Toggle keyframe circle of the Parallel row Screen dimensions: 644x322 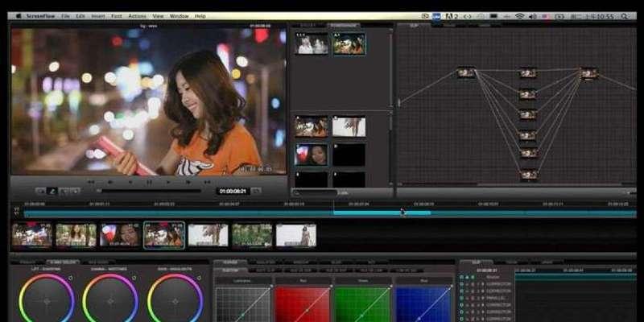(461, 298)
